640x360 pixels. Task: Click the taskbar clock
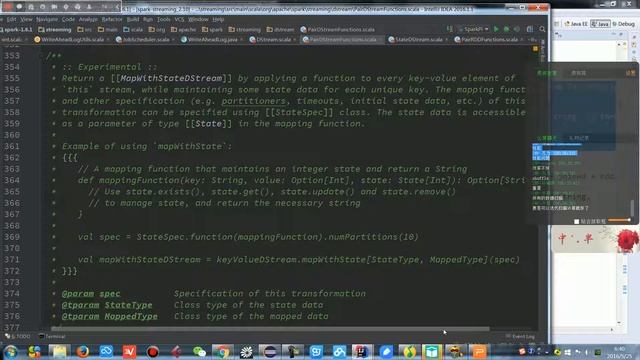[x=620, y=352]
